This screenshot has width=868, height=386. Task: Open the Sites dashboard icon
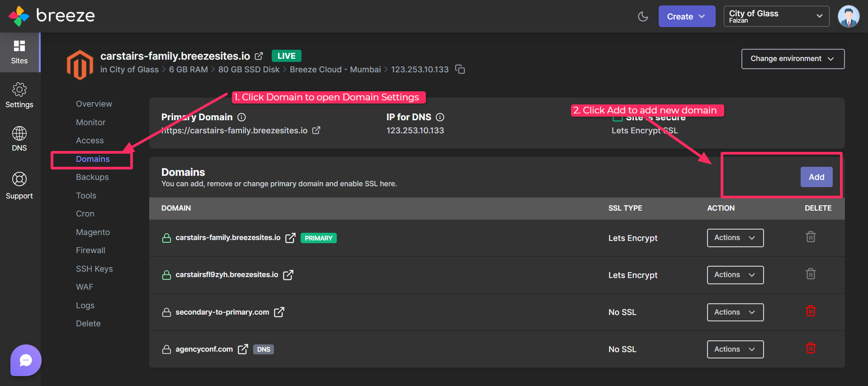click(19, 46)
